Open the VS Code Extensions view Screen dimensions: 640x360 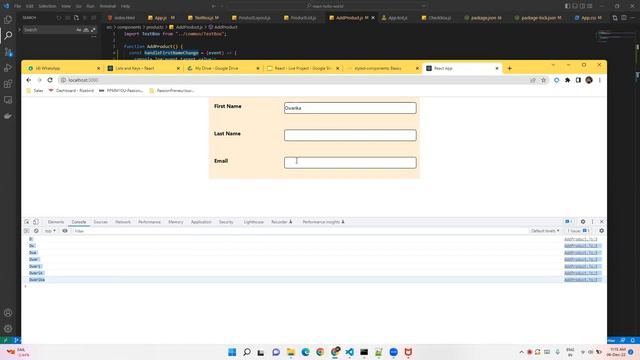tap(8, 84)
